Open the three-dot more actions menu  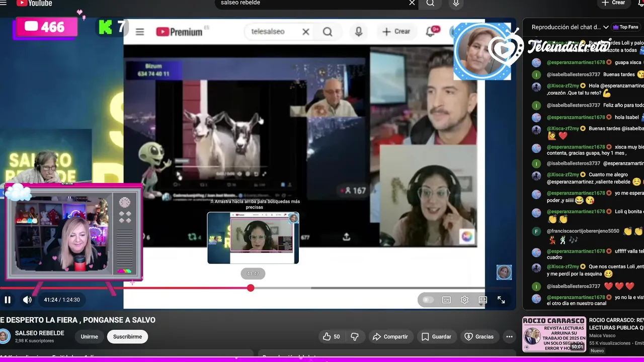click(x=509, y=336)
